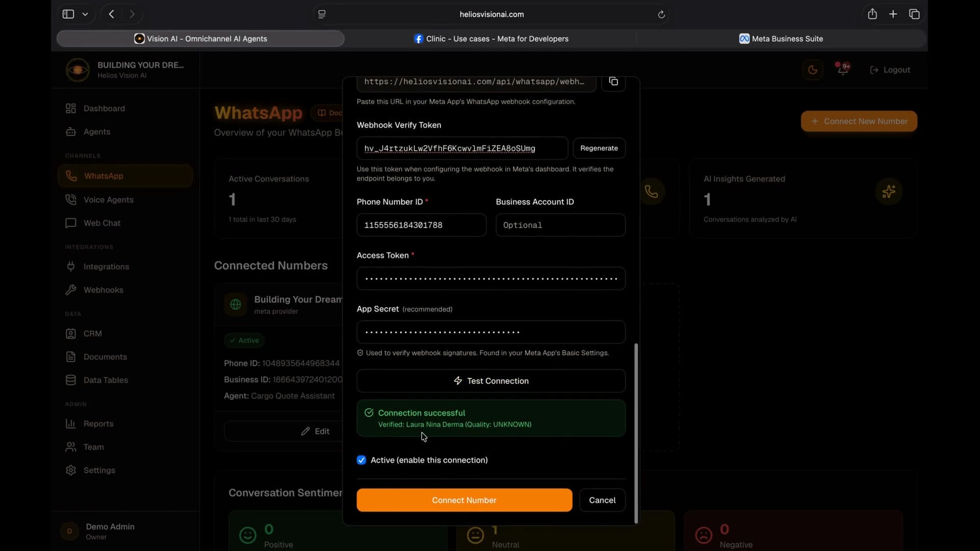Click the Phone Number ID field

421,225
